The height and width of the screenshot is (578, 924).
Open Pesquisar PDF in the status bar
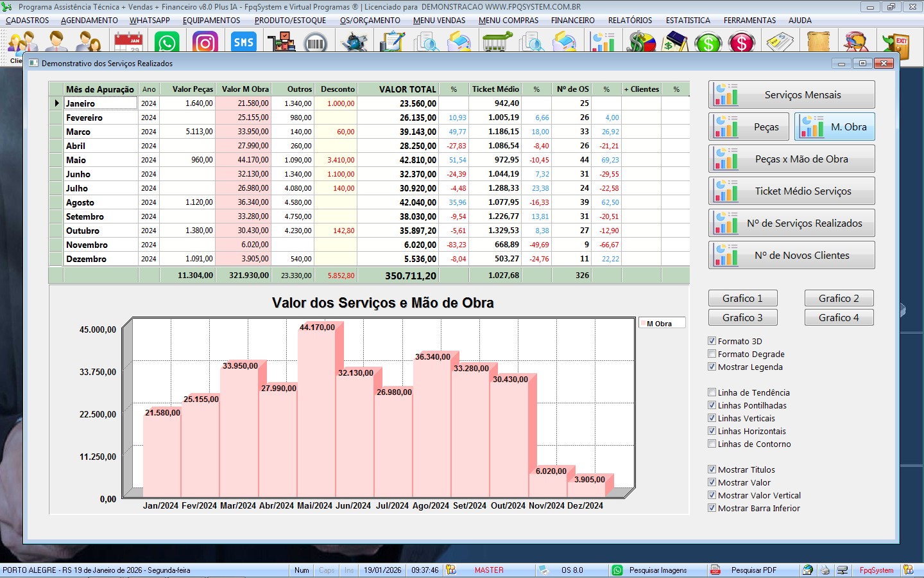pos(753,570)
